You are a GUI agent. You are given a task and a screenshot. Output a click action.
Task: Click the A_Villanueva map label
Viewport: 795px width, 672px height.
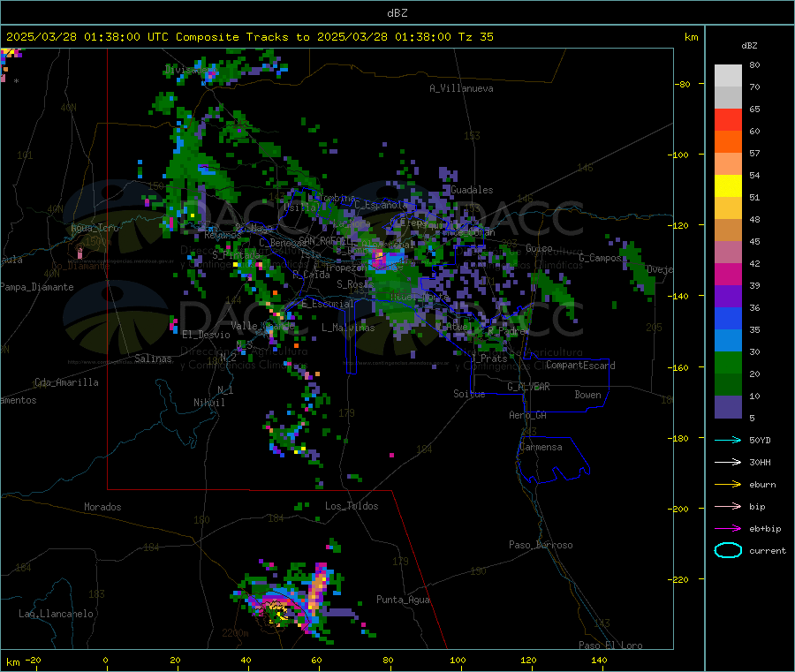coord(461,88)
